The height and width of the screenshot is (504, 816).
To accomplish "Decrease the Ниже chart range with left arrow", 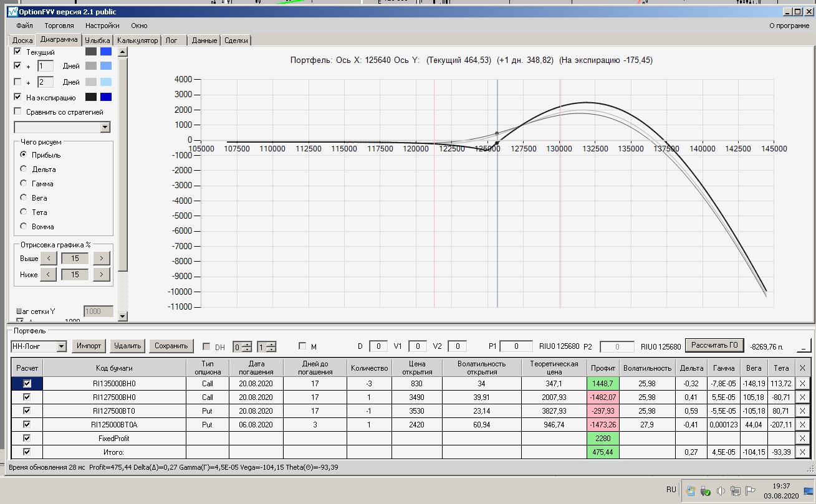I will pyautogui.click(x=49, y=274).
